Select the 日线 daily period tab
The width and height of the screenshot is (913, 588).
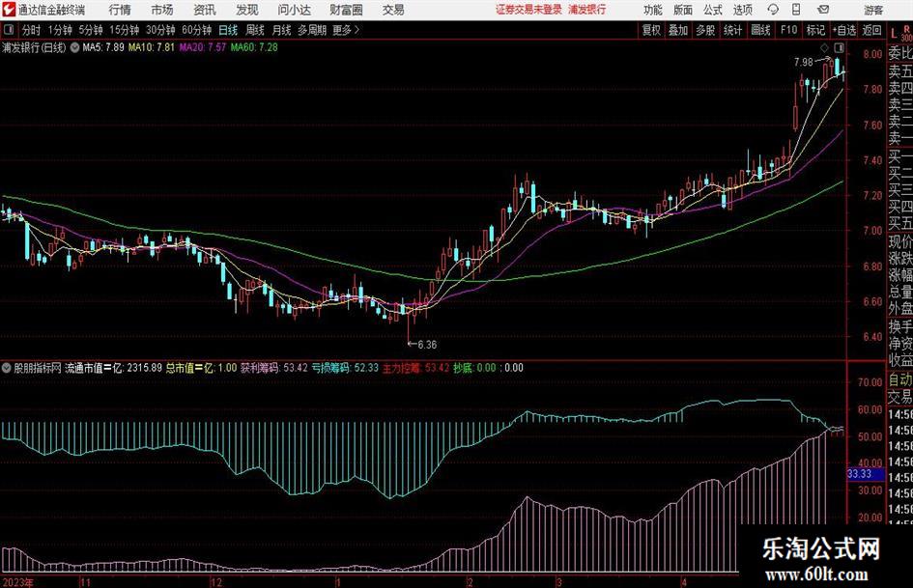pos(228,30)
